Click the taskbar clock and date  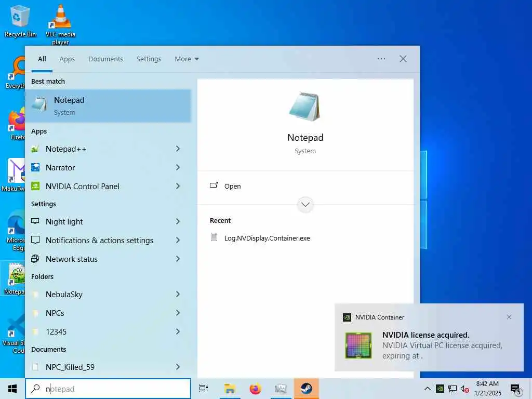coord(487,389)
